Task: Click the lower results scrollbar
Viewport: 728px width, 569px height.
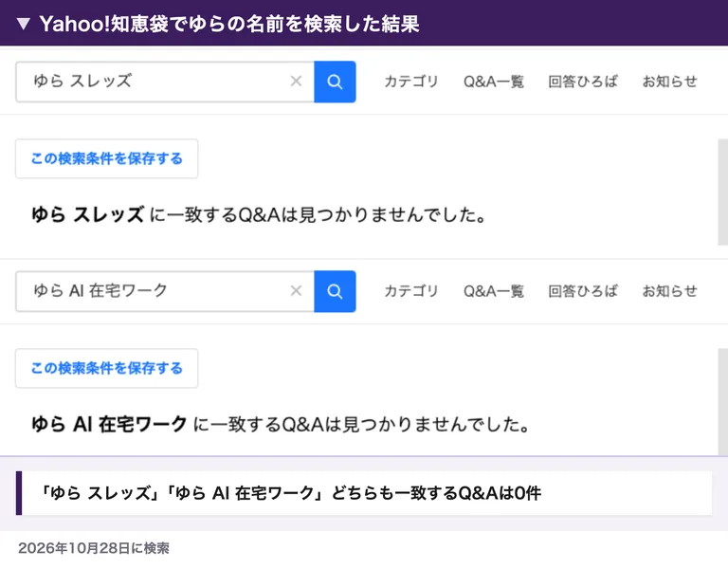Action: pos(723,402)
